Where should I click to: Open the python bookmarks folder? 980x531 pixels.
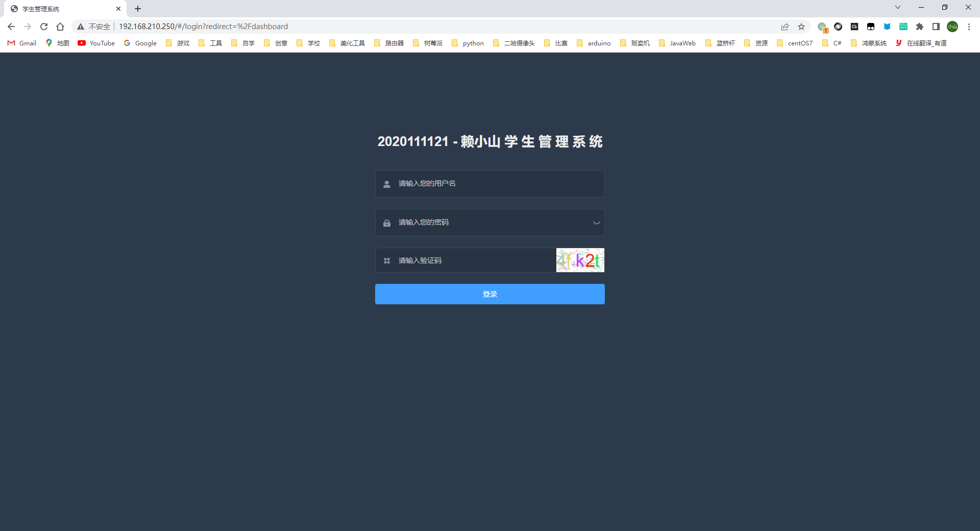468,43
